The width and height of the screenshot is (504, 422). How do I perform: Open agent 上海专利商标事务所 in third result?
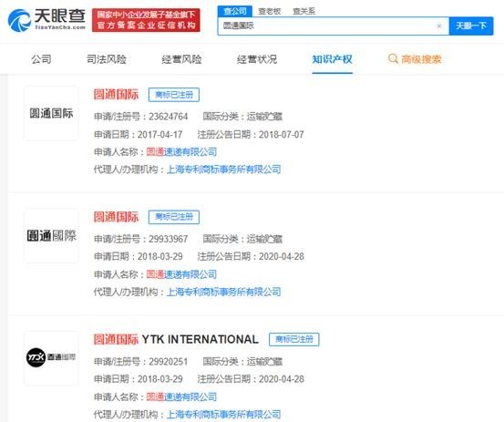coord(224,415)
